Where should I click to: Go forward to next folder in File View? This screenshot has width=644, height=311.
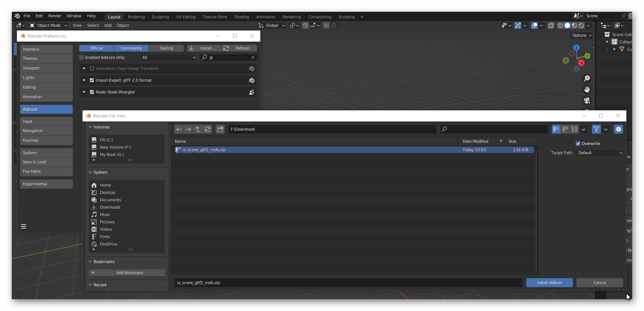(188, 129)
